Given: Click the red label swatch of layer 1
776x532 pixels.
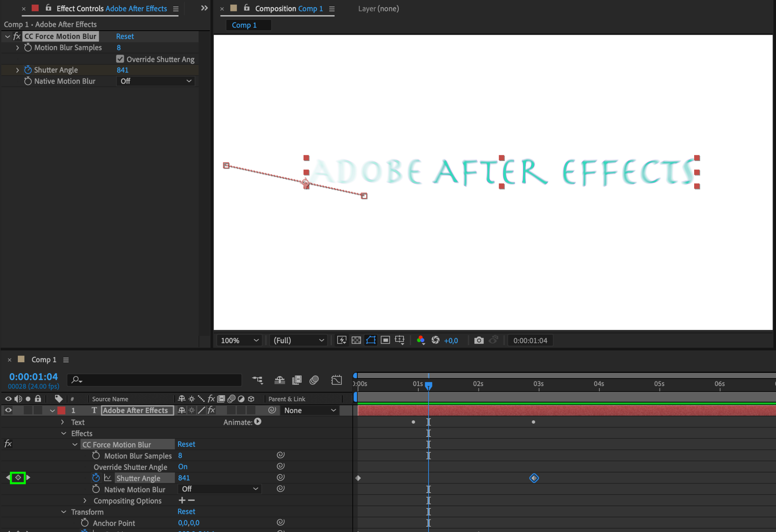Looking at the screenshot, I should tap(61, 410).
